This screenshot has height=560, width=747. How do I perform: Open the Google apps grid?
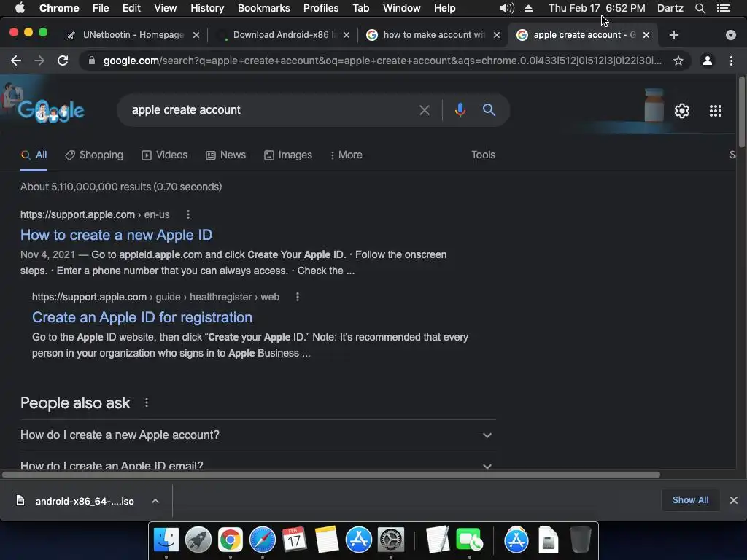715,111
